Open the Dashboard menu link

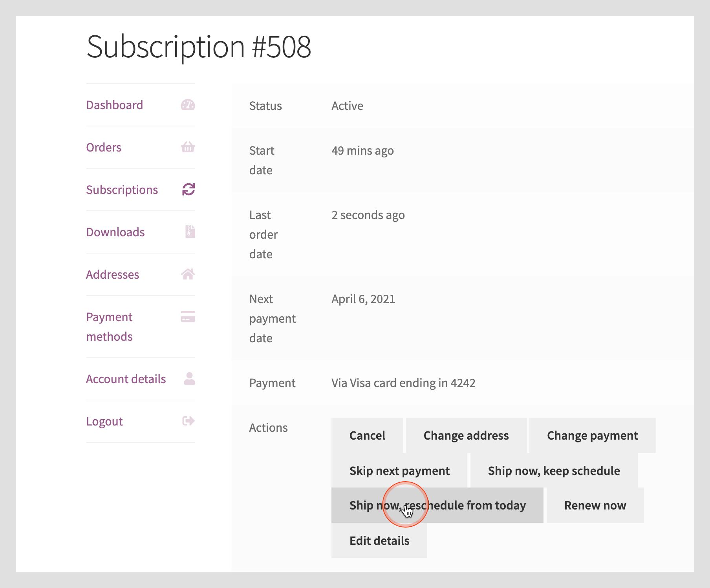(x=114, y=105)
